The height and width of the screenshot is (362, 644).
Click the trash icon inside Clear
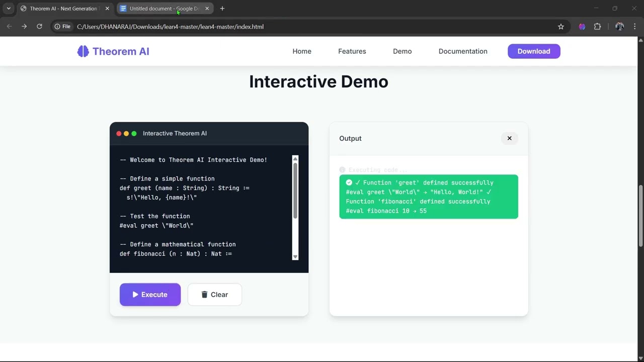[x=204, y=295]
